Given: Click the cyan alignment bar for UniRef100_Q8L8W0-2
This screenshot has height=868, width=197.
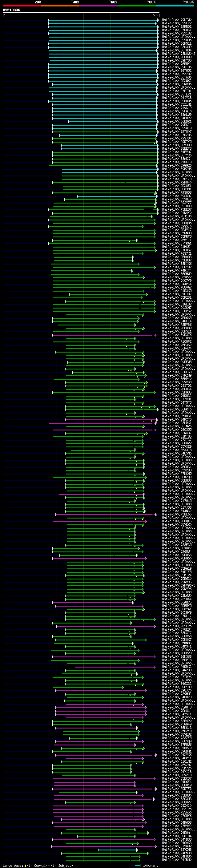Looking at the screenshot, I should (103, 54).
